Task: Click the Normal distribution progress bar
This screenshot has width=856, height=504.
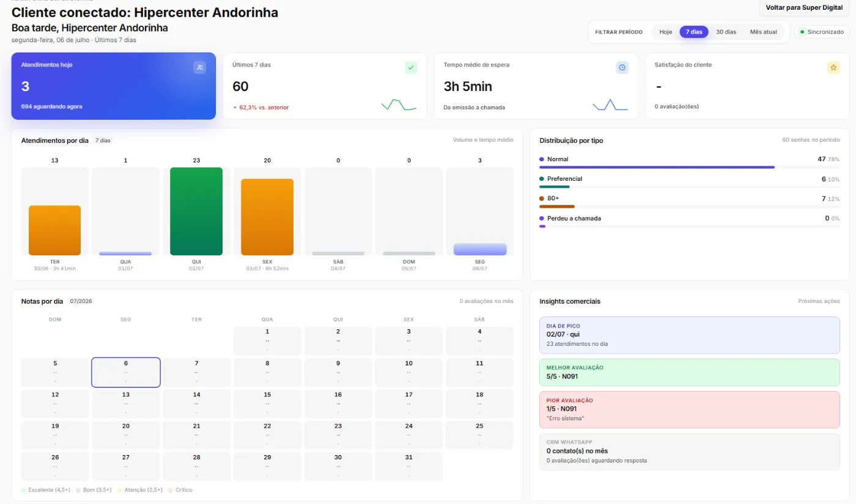Action: coord(689,167)
